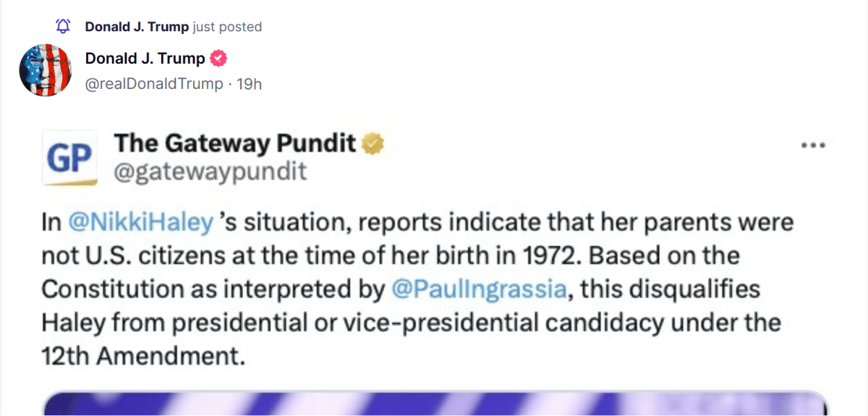Open the post via the 19h timestamp

pyautogui.click(x=250, y=84)
